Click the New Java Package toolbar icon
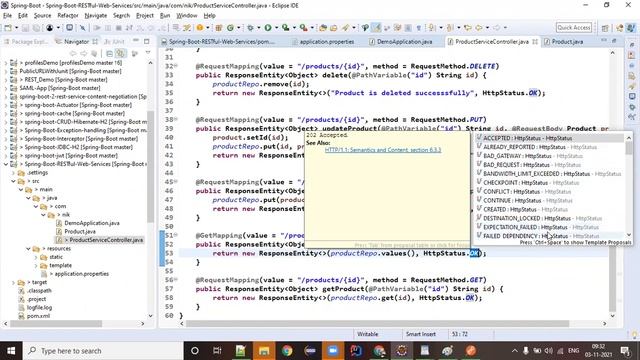640x360 pixels. coord(219,28)
